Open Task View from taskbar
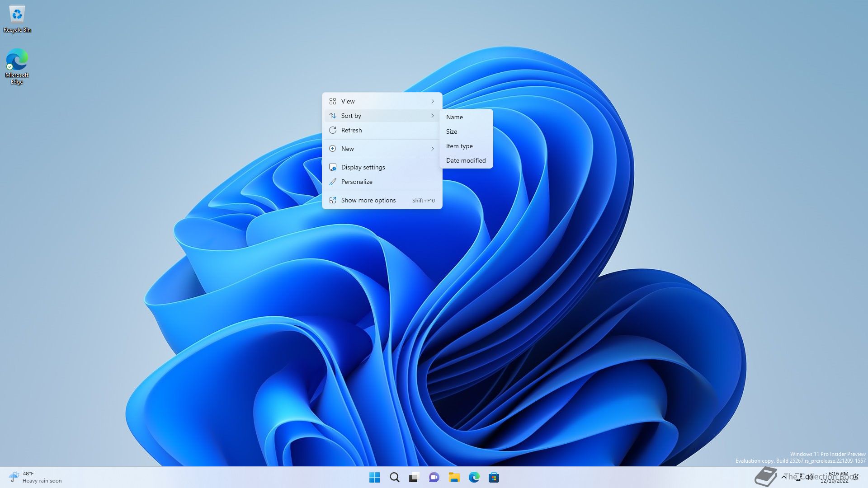 pyautogui.click(x=414, y=477)
